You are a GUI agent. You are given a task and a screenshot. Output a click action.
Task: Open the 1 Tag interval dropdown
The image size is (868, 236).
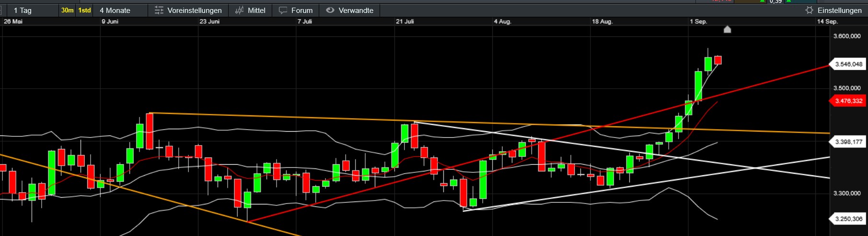[32, 10]
